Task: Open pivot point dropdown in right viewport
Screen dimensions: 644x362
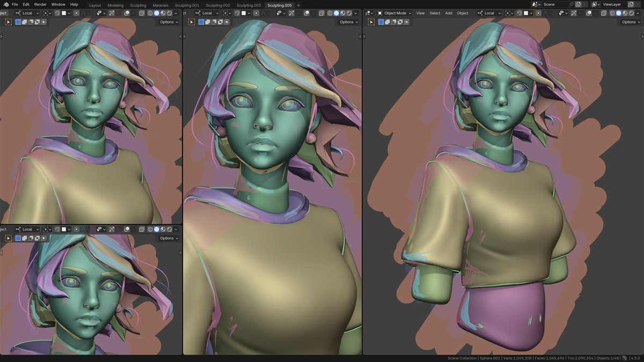Action: [509, 13]
